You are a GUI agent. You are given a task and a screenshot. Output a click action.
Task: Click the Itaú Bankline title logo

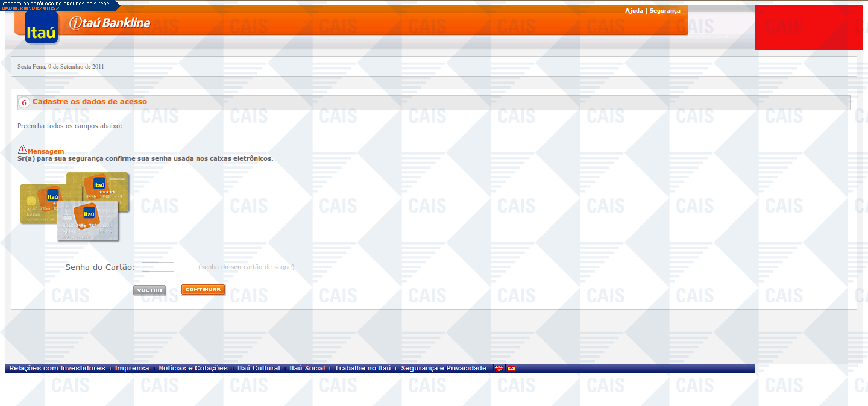point(110,23)
